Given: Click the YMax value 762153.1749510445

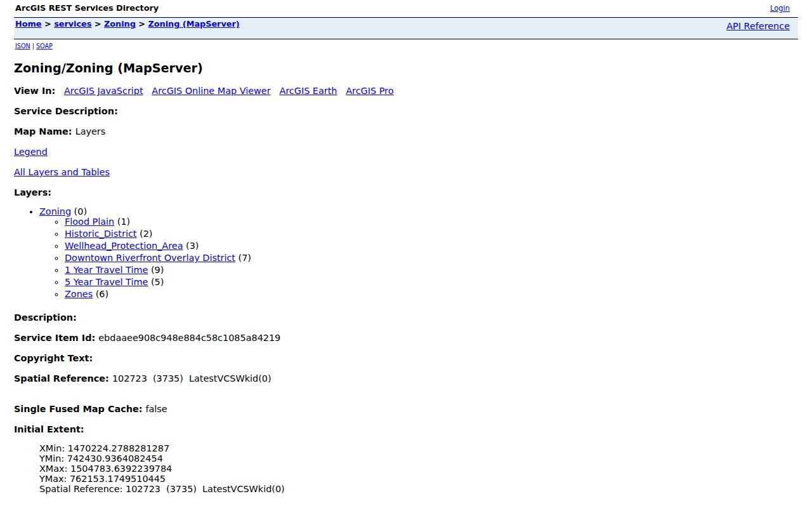Looking at the screenshot, I should (x=117, y=479).
